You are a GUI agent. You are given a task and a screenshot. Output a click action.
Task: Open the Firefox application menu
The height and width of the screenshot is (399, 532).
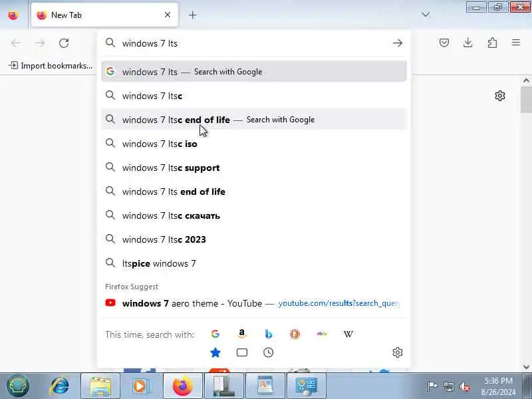click(516, 43)
